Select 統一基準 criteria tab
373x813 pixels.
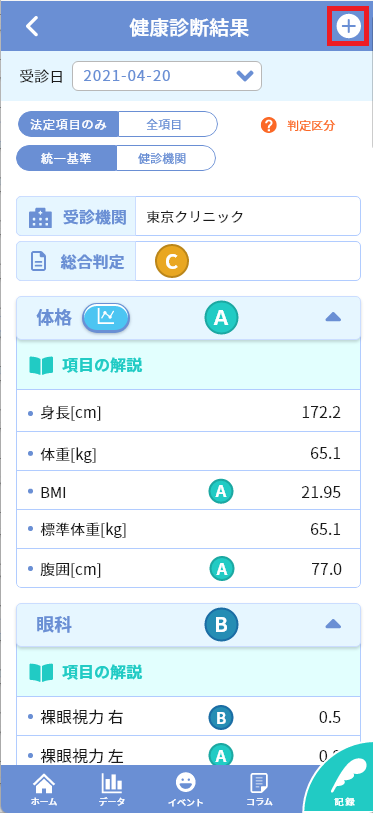(67, 158)
